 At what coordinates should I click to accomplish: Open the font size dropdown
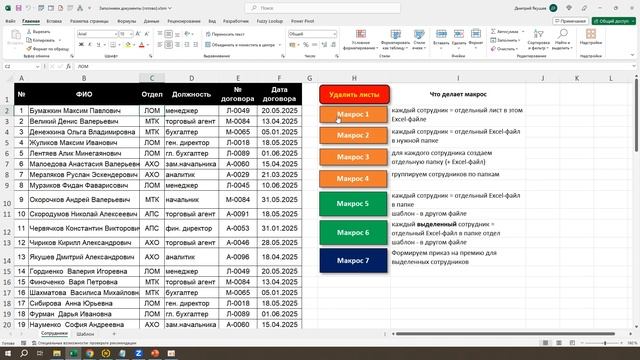pos(131,34)
